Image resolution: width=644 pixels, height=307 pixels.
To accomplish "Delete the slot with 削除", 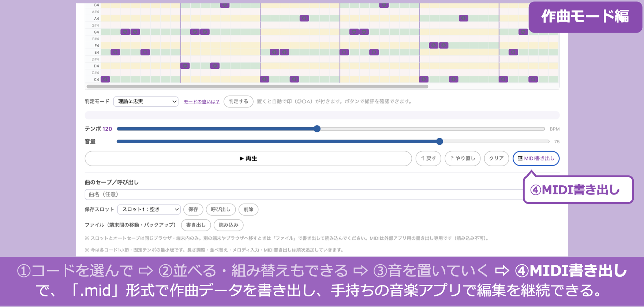I will tap(248, 209).
